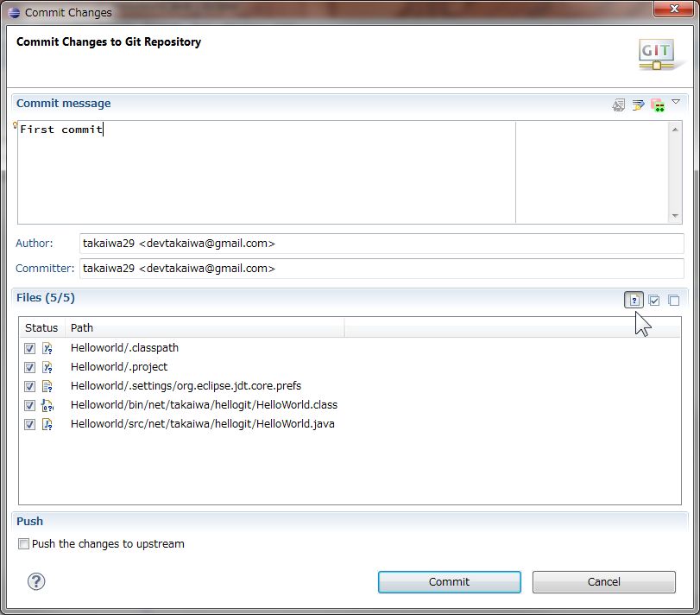Uncheck the Helloworld/.project checkbox

pos(29,367)
